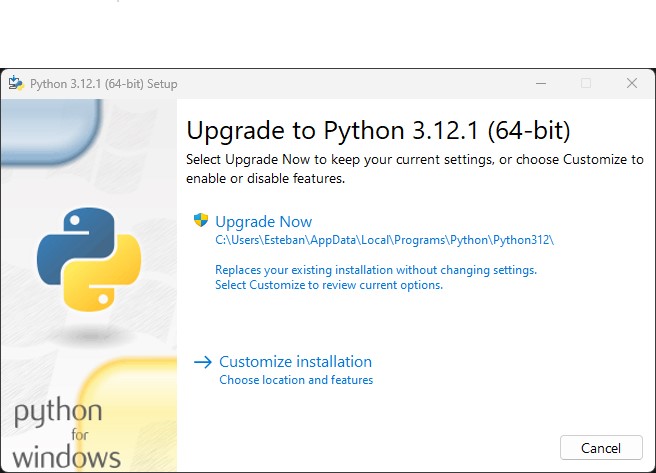Click the 'Upgrade to Python 3.12.1 (64-bit)' heading
The width and height of the screenshot is (656, 473).
pos(378,130)
